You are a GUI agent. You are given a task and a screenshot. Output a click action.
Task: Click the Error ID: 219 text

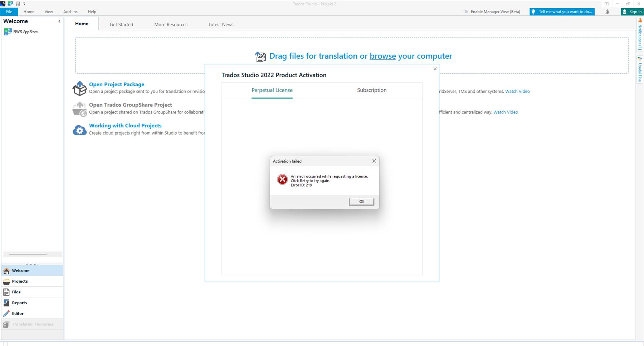tap(301, 185)
